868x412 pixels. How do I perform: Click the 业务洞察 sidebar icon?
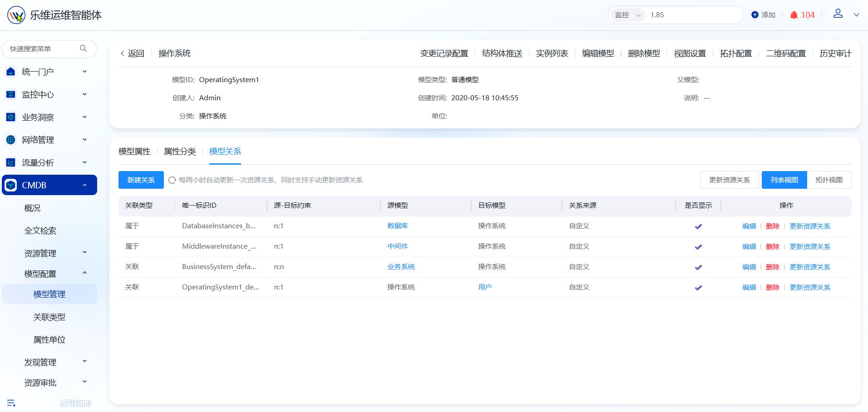click(x=11, y=117)
